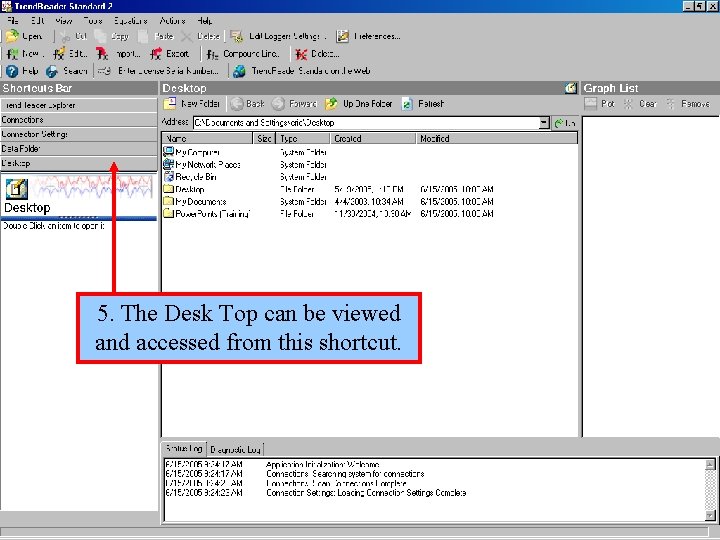Open the Help menu

click(x=205, y=21)
